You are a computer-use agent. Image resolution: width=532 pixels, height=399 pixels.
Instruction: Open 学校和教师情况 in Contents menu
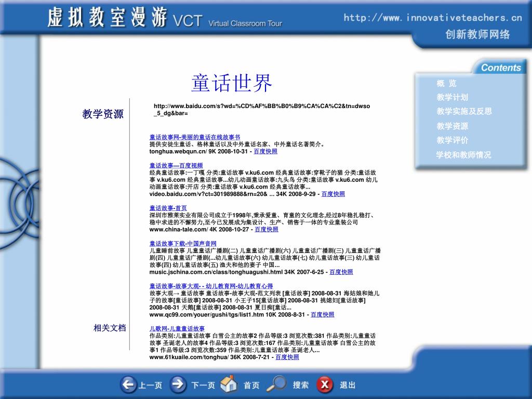point(463,155)
